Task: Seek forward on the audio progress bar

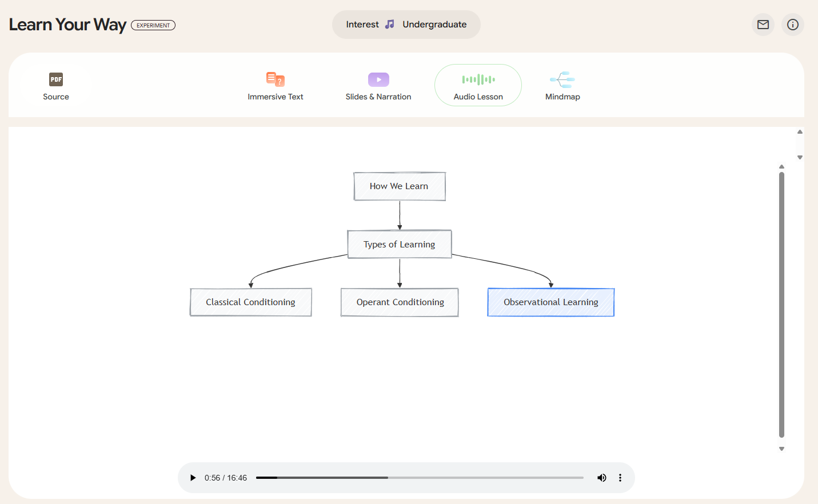Action: (x=486, y=477)
